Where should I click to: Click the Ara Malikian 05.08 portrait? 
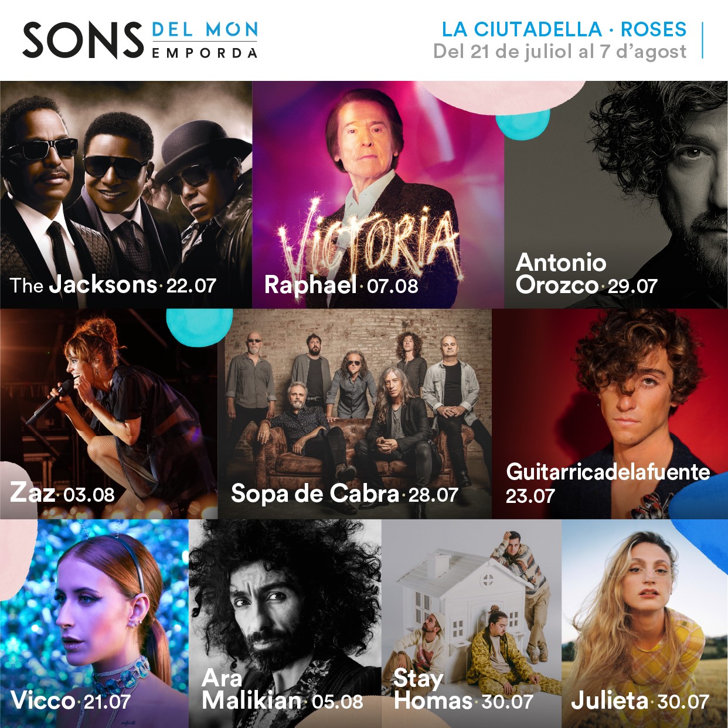pyautogui.click(x=285, y=624)
